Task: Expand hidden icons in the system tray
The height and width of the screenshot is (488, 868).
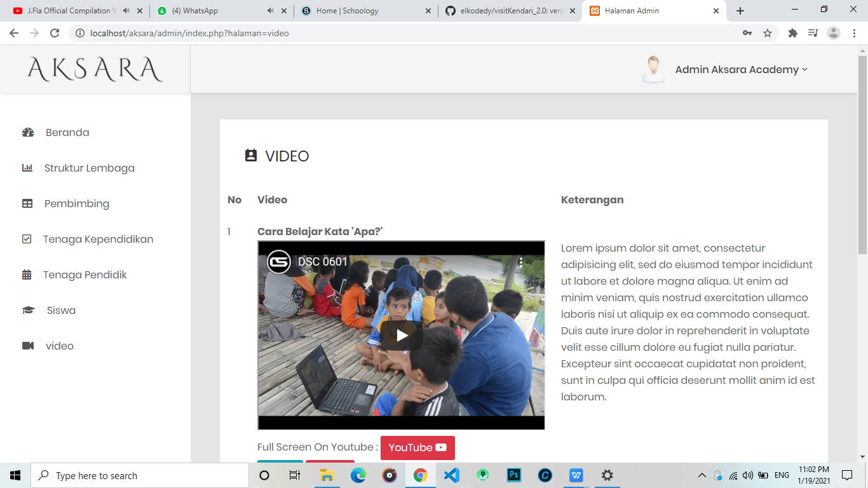Action: pyautogui.click(x=702, y=475)
